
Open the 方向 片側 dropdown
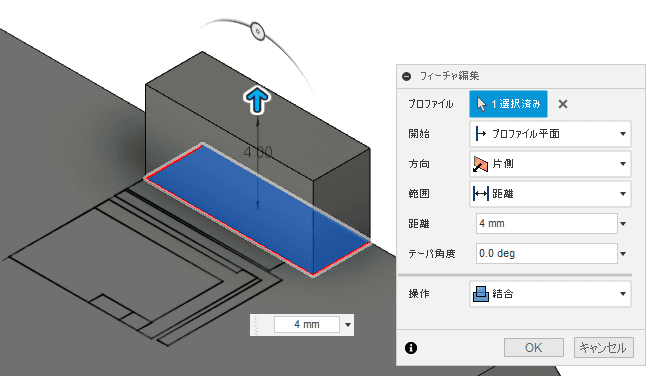(x=550, y=164)
